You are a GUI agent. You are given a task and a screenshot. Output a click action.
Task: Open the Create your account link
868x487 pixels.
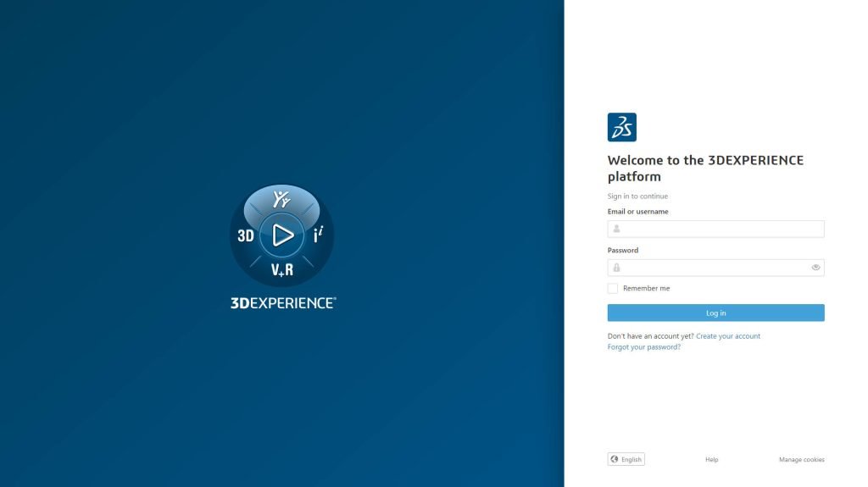click(728, 336)
